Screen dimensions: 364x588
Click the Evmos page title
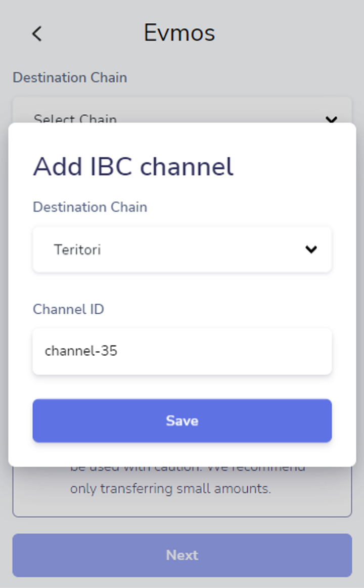[x=179, y=32]
